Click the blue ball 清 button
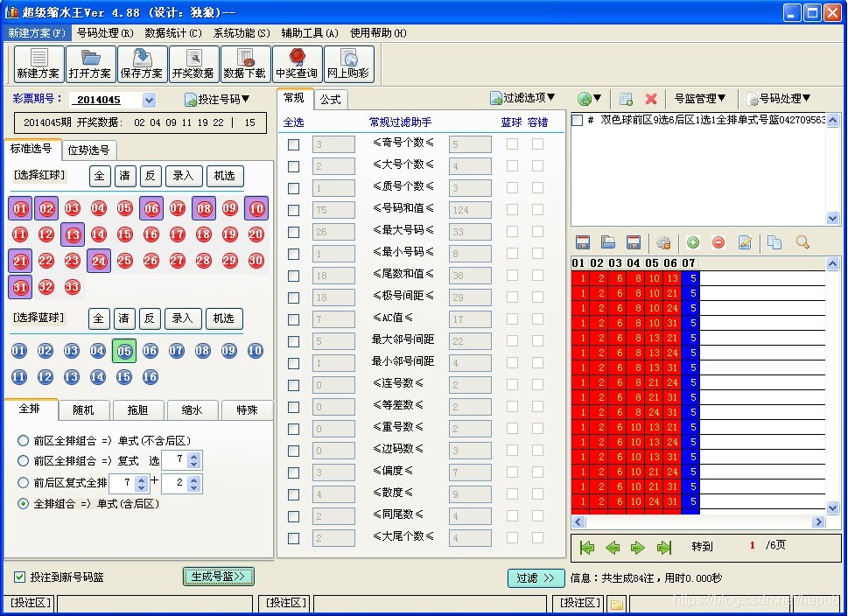Screen dimensions: 848x616 [124, 318]
